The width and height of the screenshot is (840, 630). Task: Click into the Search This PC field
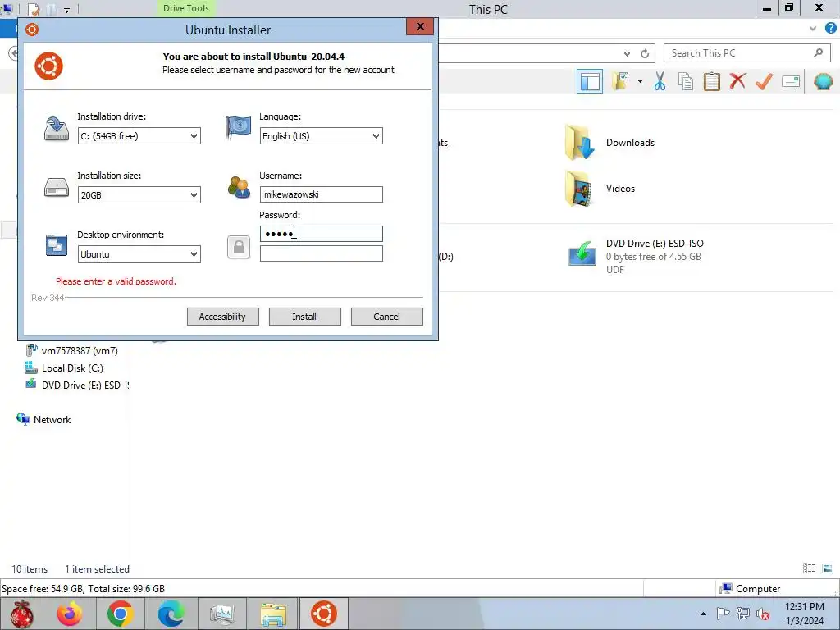point(739,53)
